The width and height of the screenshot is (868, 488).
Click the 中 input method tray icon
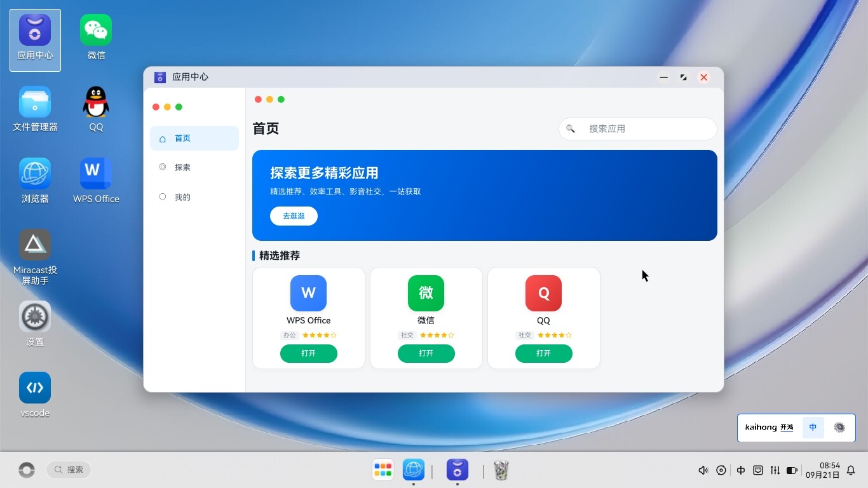coord(741,471)
